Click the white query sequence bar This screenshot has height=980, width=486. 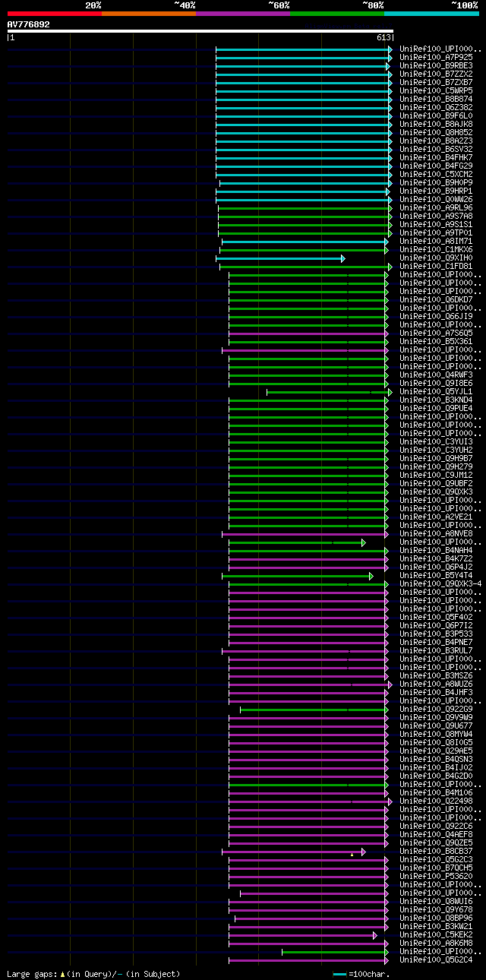click(200, 31)
